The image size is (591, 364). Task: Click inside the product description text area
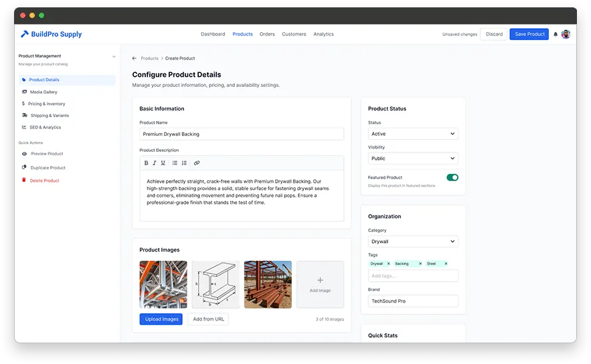coord(242,195)
